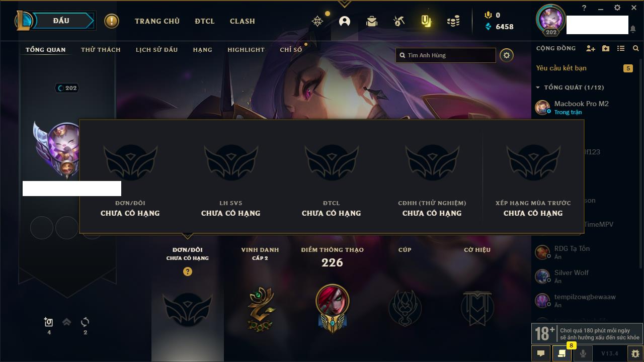
Task: Toggle the chat window icon
Action: (541, 353)
